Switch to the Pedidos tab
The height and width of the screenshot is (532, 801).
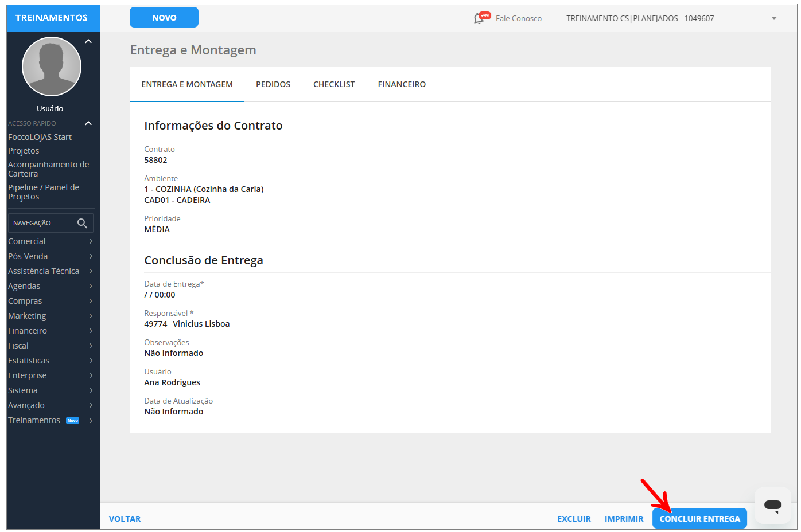[x=273, y=84]
